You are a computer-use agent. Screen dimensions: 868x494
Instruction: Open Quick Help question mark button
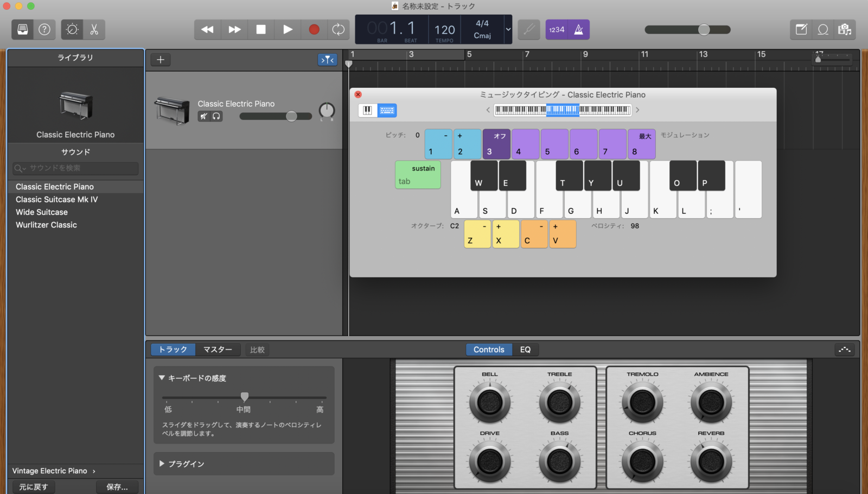pyautogui.click(x=44, y=29)
